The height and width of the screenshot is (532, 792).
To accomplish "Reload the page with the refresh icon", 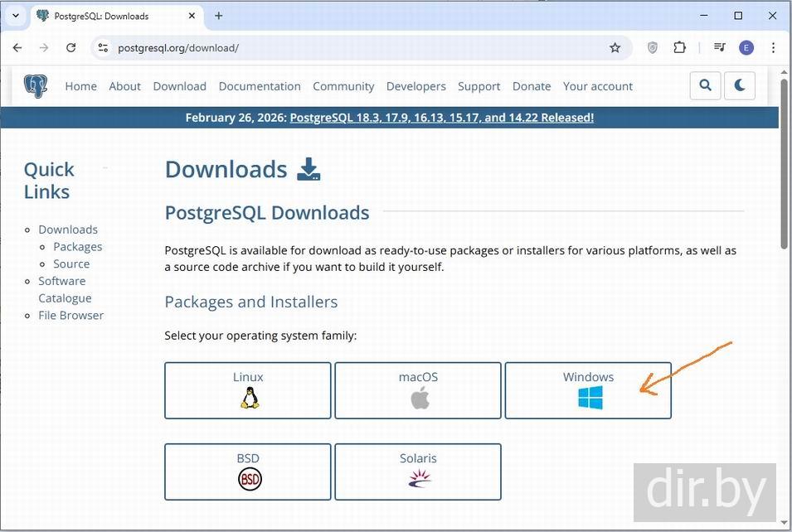I will (x=71, y=47).
